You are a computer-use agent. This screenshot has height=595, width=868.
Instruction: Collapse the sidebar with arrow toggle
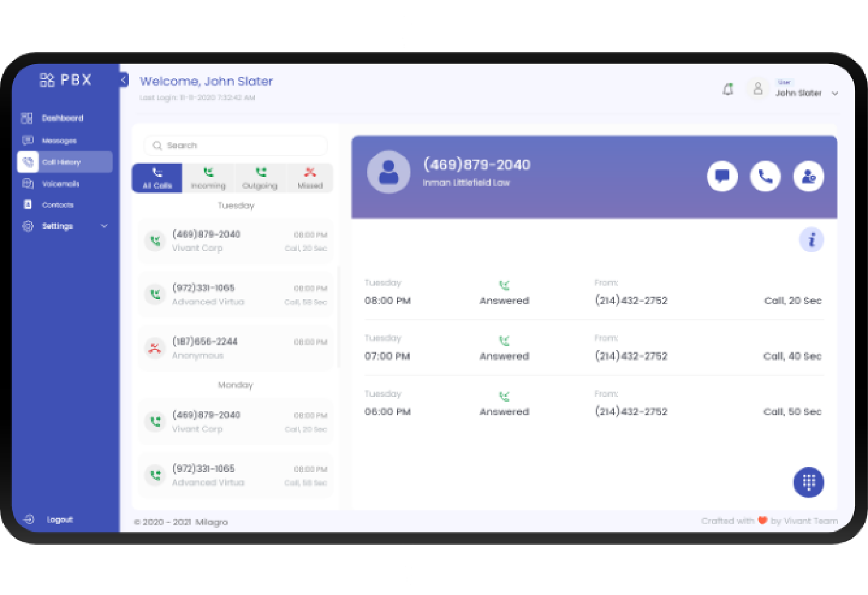click(124, 80)
